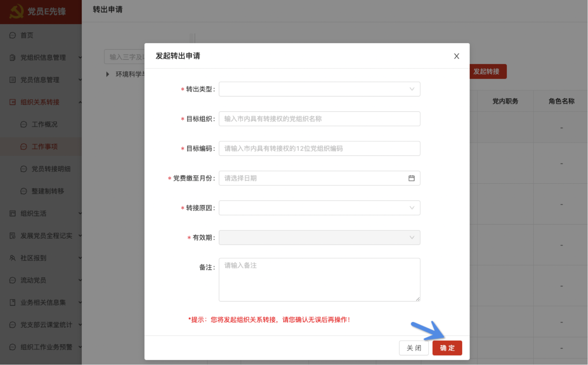588x365 pixels.
Task: Click the 社区报到 sidebar icon
Action: click(13, 258)
